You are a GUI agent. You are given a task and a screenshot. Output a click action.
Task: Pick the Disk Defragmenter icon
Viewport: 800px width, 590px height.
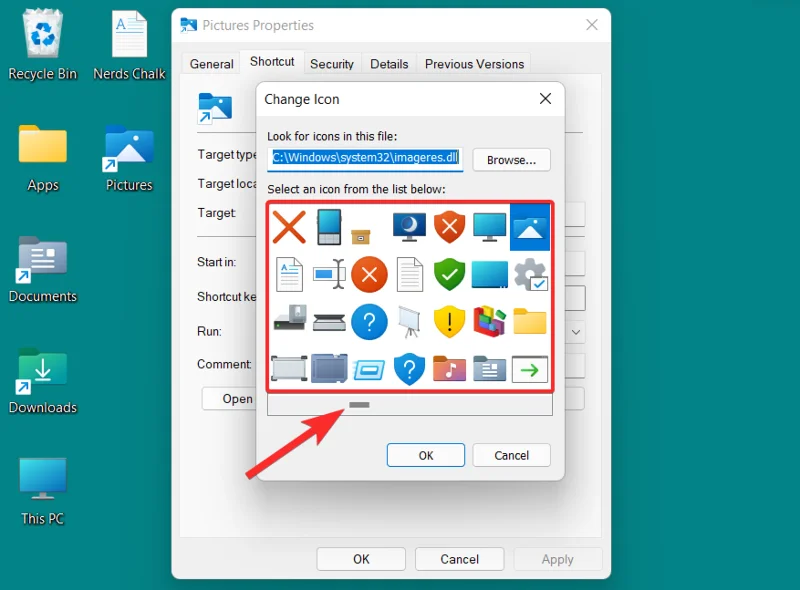coord(489,321)
